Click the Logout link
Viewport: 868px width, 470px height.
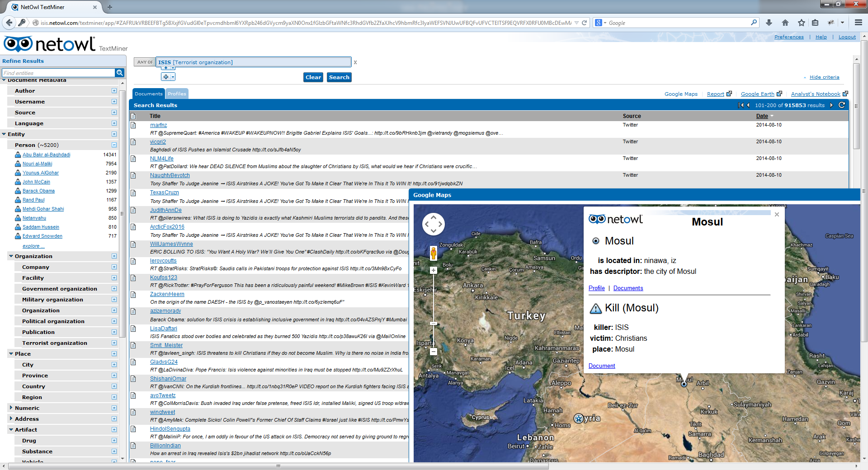pos(847,37)
